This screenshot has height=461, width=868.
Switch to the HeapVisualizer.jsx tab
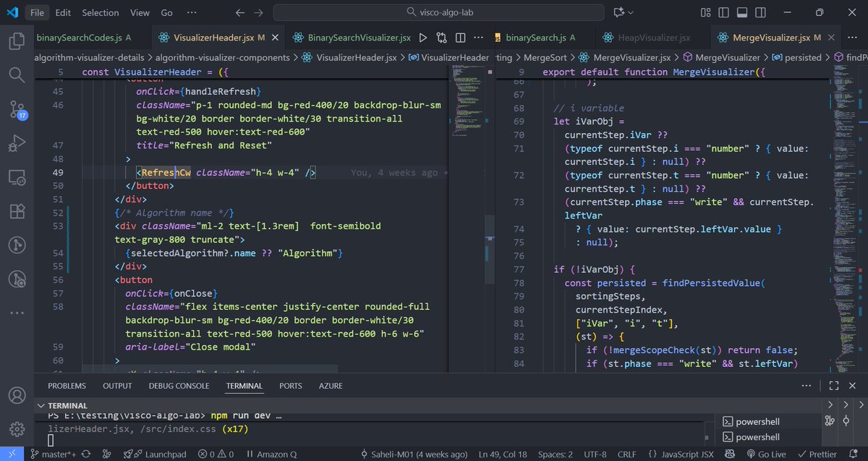coord(646,38)
